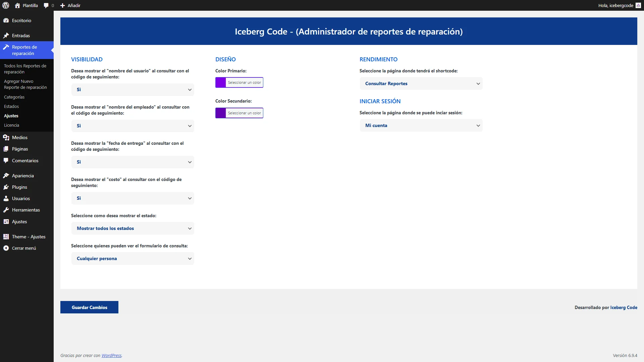644x362 pixels.
Task: Open the "Mostrar todos los estados" dropdown
Action: 132,228
